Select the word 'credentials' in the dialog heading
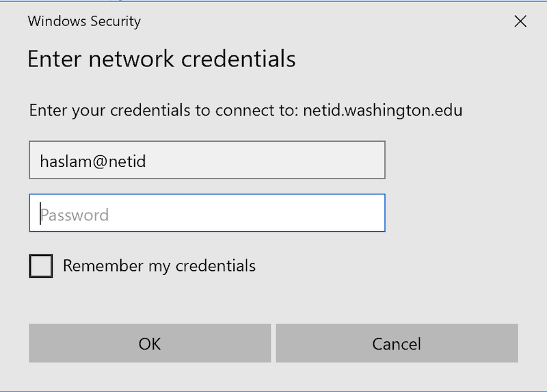Viewport: 547px width, 392px height. 238,59
